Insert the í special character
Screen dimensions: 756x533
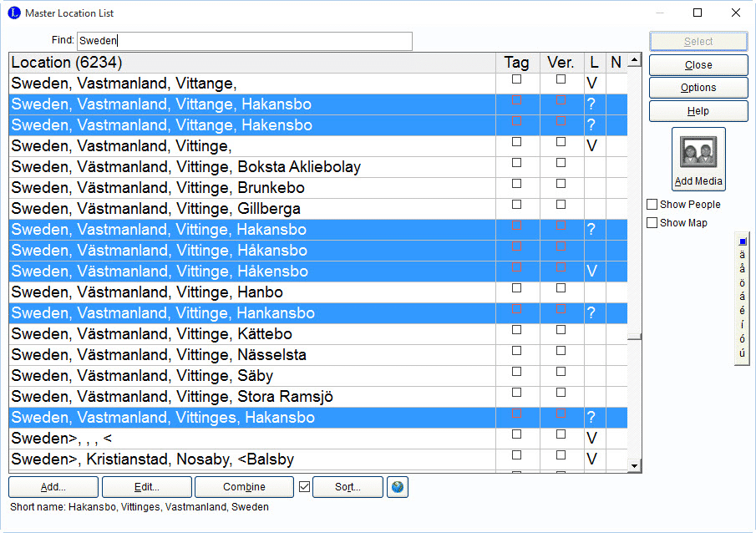[x=742, y=324]
